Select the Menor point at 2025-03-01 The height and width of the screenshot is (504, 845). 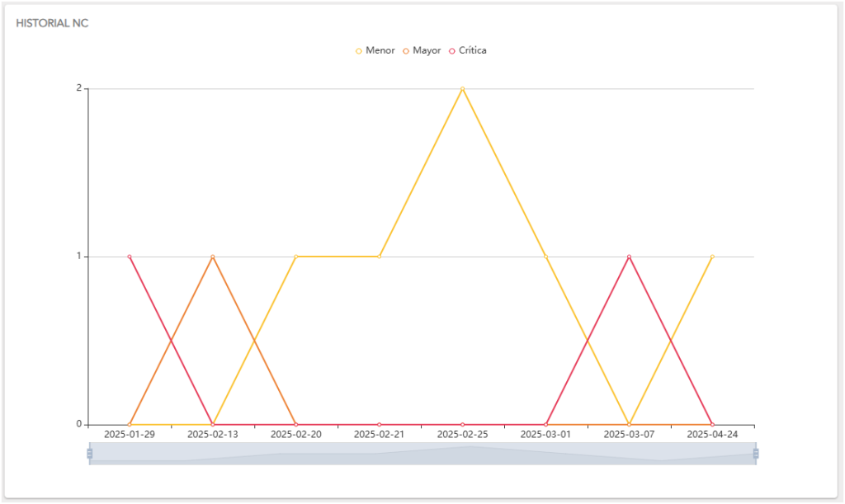[x=545, y=257]
